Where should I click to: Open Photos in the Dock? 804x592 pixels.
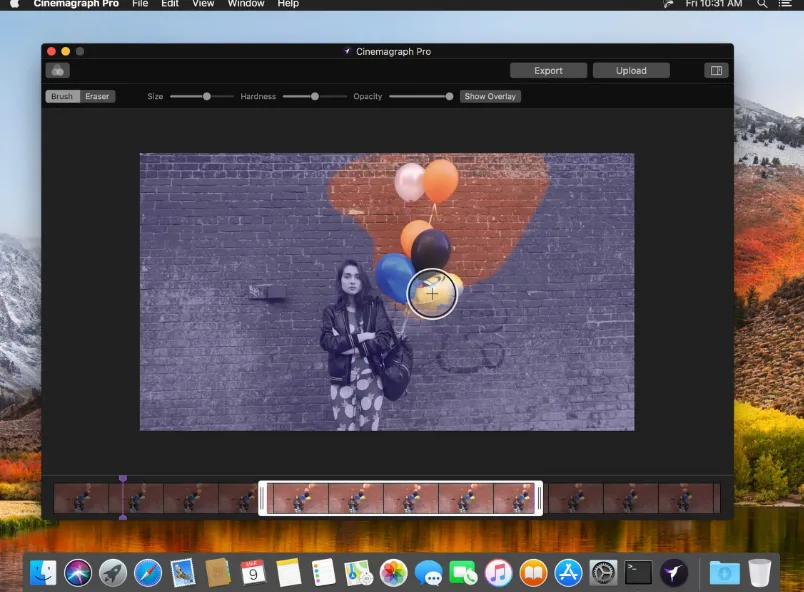coord(393,573)
